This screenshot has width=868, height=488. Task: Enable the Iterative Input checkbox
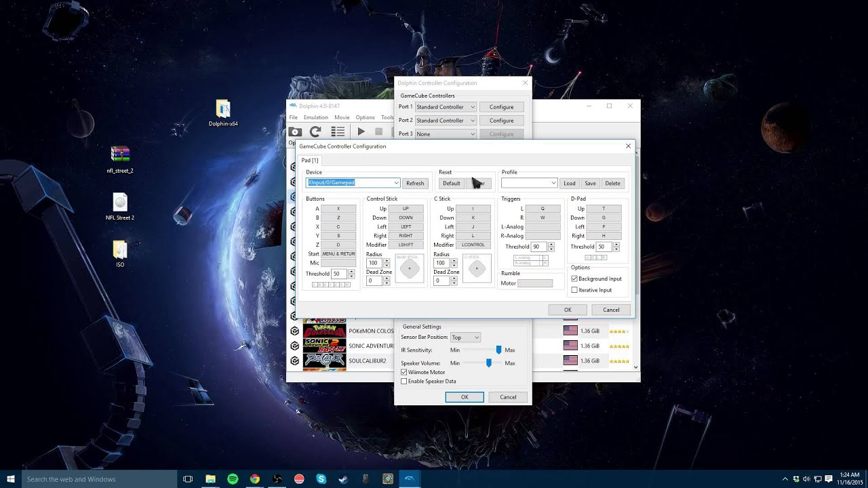click(x=575, y=290)
